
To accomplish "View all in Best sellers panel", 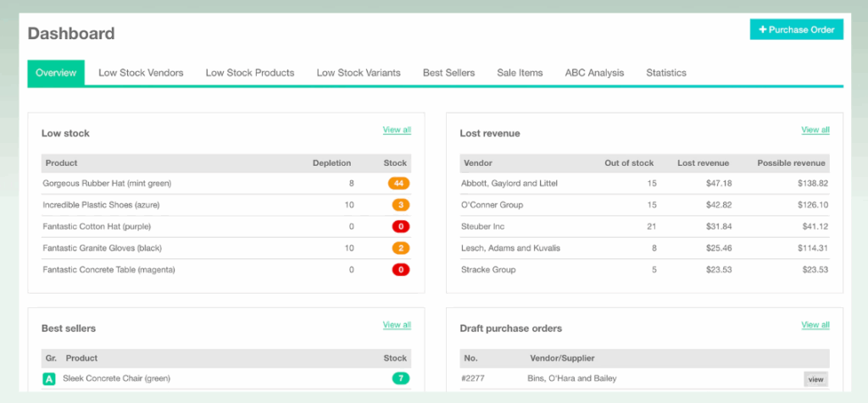I will click(397, 325).
